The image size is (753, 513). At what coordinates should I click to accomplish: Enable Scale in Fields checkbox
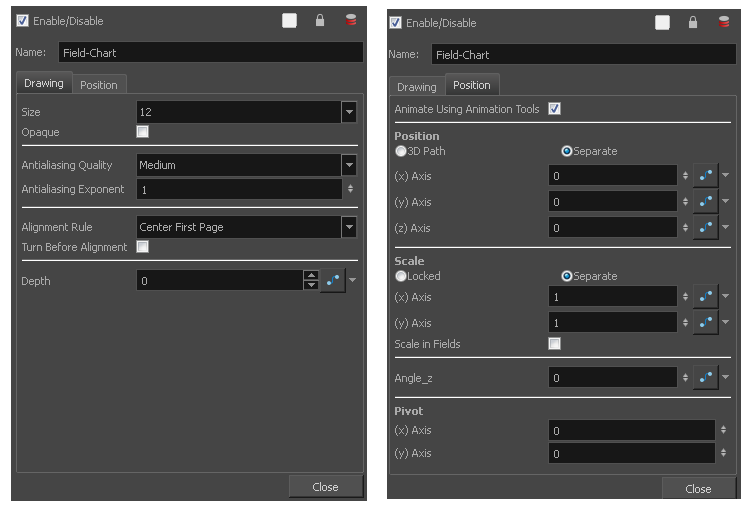tap(555, 343)
